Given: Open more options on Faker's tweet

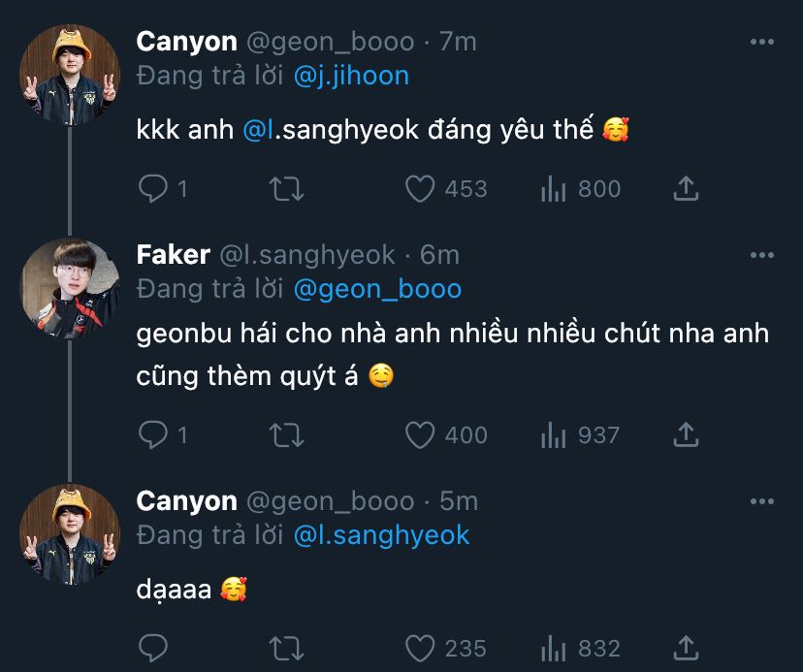Looking at the screenshot, I should (763, 255).
